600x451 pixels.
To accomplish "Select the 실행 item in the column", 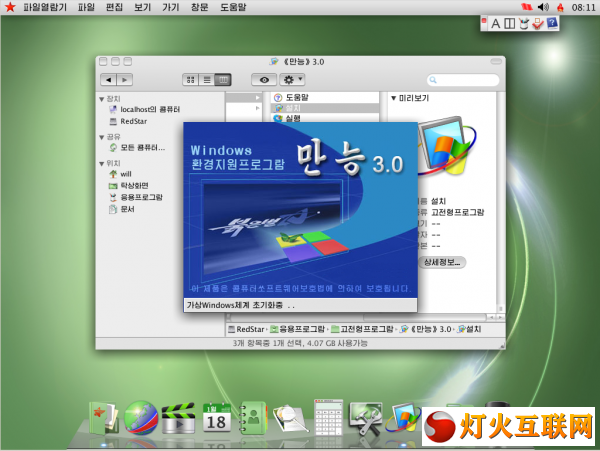I will tap(325, 118).
